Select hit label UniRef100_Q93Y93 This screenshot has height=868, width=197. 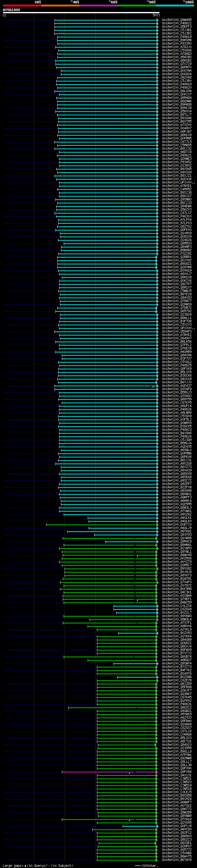pyautogui.click(x=176, y=535)
